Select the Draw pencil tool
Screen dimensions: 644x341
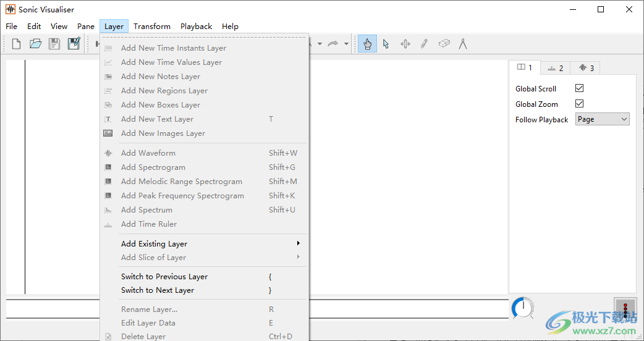point(424,44)
